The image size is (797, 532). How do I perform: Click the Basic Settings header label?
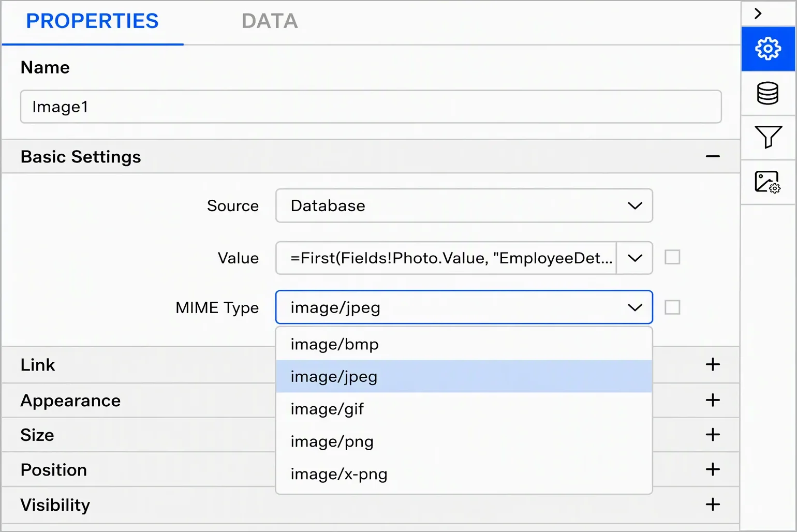(x=81, y=157)
